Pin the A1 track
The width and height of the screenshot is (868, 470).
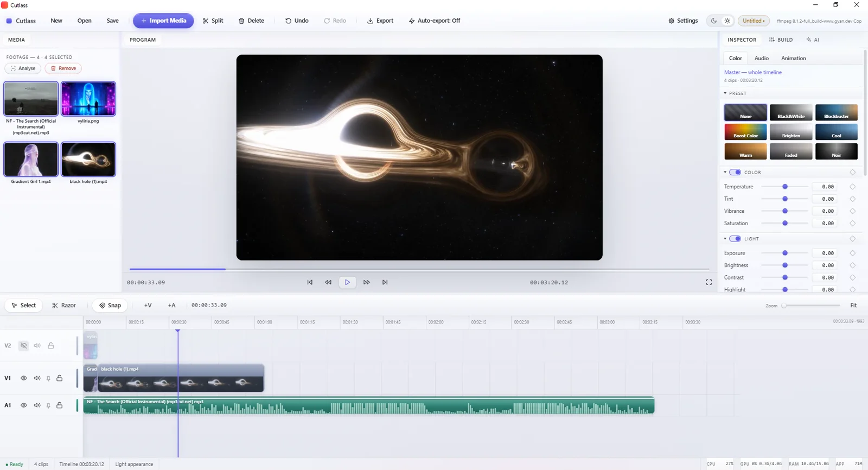[x=48, y=405]
